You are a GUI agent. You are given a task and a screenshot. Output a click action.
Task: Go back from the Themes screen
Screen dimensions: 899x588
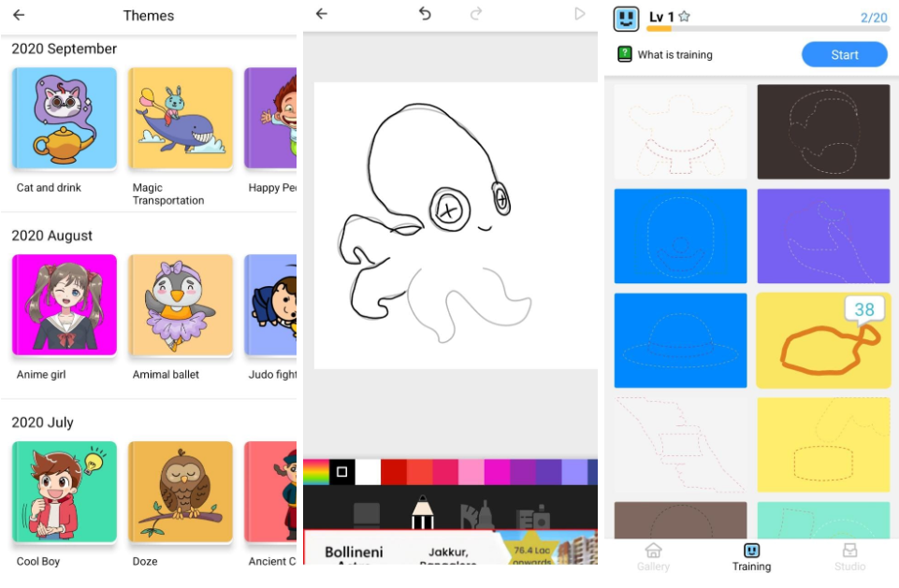(x=20, y=15)
